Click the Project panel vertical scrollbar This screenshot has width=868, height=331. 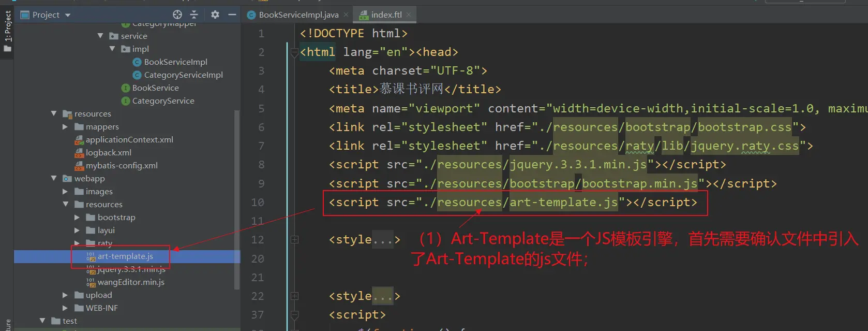(237, 199)
